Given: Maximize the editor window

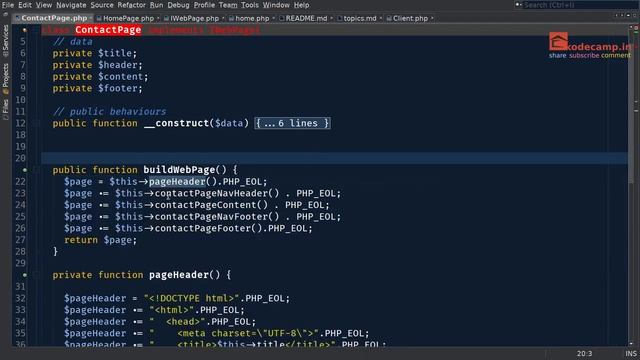Looking at the screenshot, I should coord(635,16).
